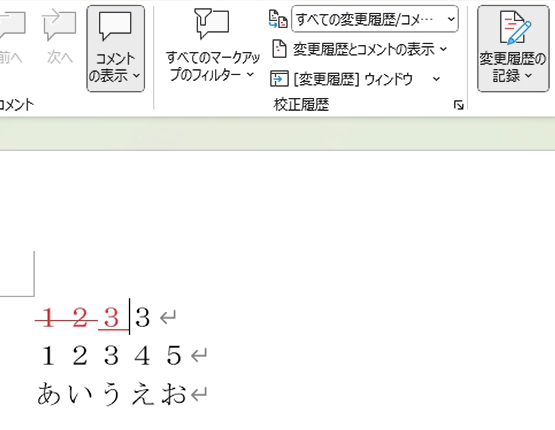Viewport: 555px width, 430px height.
Task: Click the Next comment (次へ) icon
Action: [59, 25]
